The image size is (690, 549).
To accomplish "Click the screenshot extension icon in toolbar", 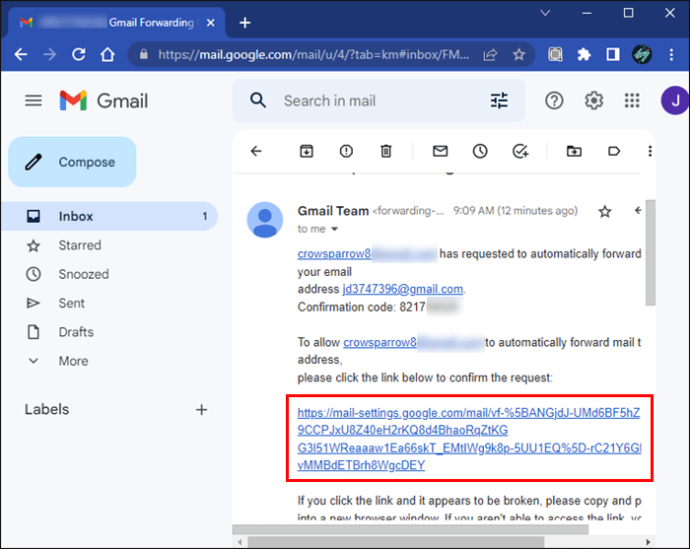I will (555, 55).
